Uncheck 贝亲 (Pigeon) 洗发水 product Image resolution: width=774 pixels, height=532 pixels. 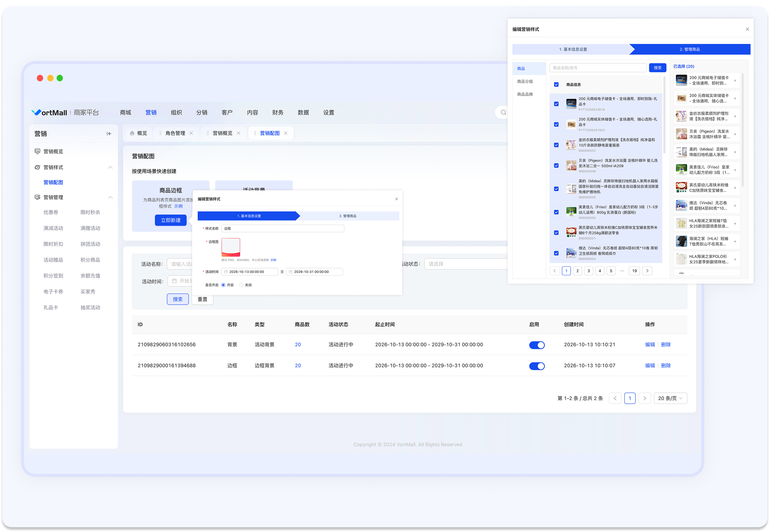coord(556,166)
